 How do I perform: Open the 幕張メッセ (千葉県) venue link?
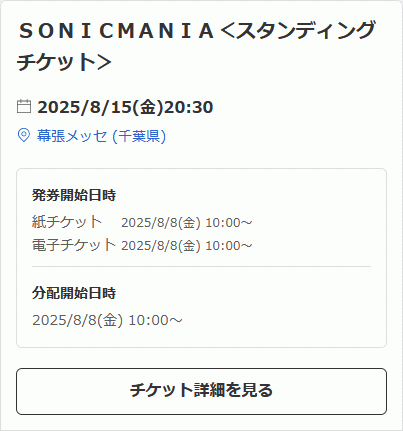pyautogui.click(x=101, y=136)
